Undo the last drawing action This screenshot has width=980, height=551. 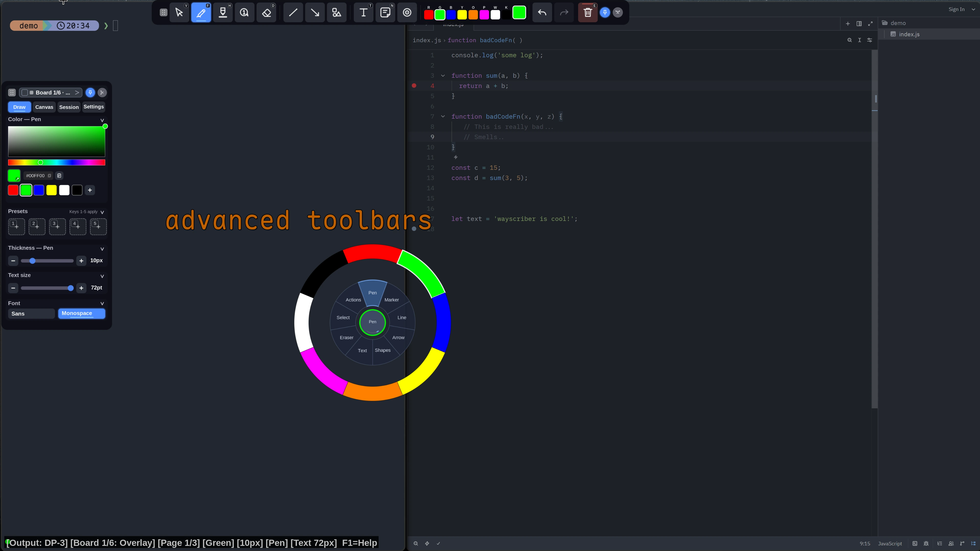(542, 13)
